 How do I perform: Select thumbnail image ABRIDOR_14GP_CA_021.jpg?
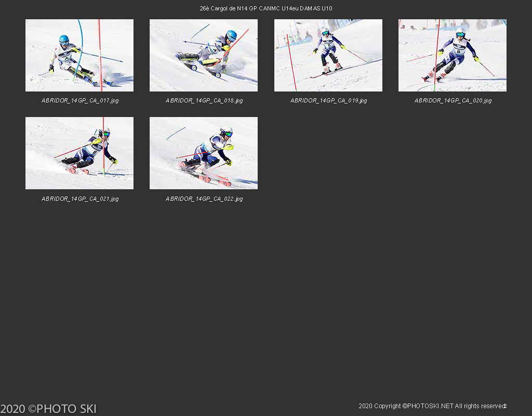pyautogui.click(x=79, y=153)
